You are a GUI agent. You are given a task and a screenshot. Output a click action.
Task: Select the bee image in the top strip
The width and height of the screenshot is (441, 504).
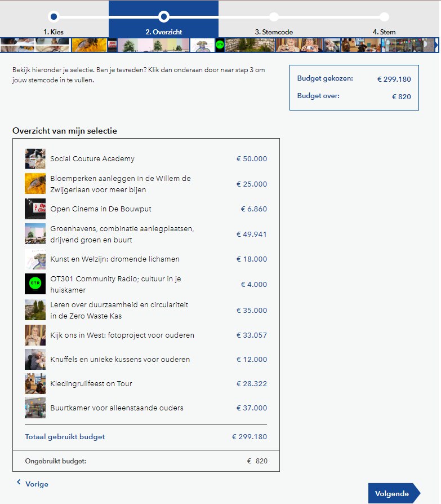click(89, 45)
